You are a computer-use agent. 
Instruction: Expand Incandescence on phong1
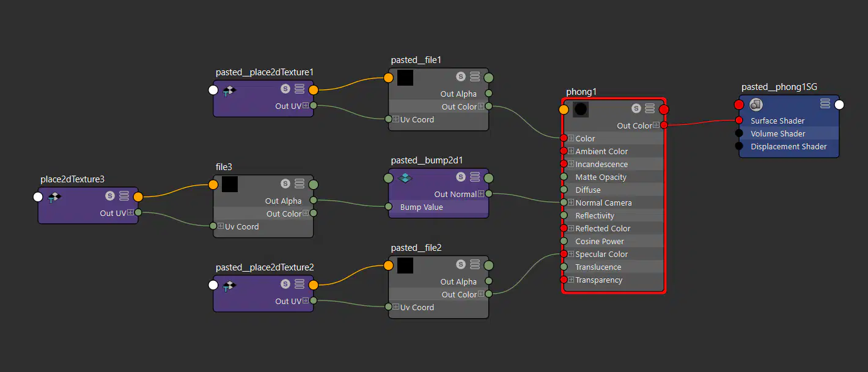(x=571, y=164)
